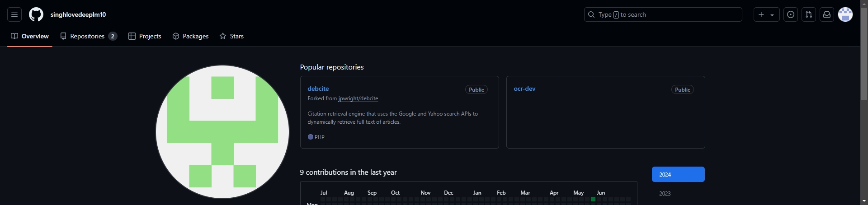Open the debcite repository link
This screenshot has width=868, height=205.
[x=318, y=89]
